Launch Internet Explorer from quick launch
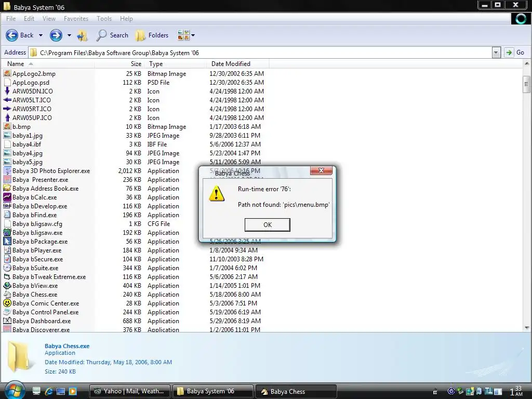This screenshot has width=532, height=399. [49, 391]
